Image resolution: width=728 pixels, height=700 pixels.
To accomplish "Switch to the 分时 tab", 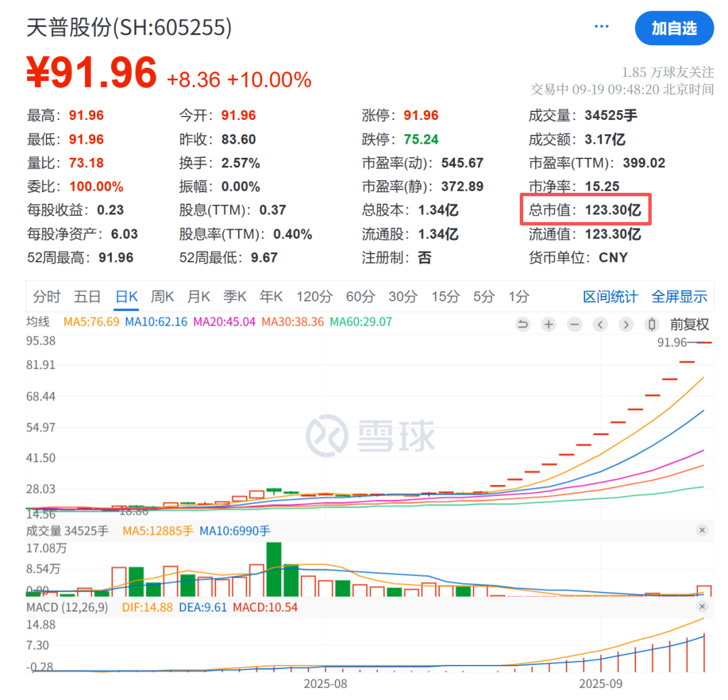I will coord(47,296).
